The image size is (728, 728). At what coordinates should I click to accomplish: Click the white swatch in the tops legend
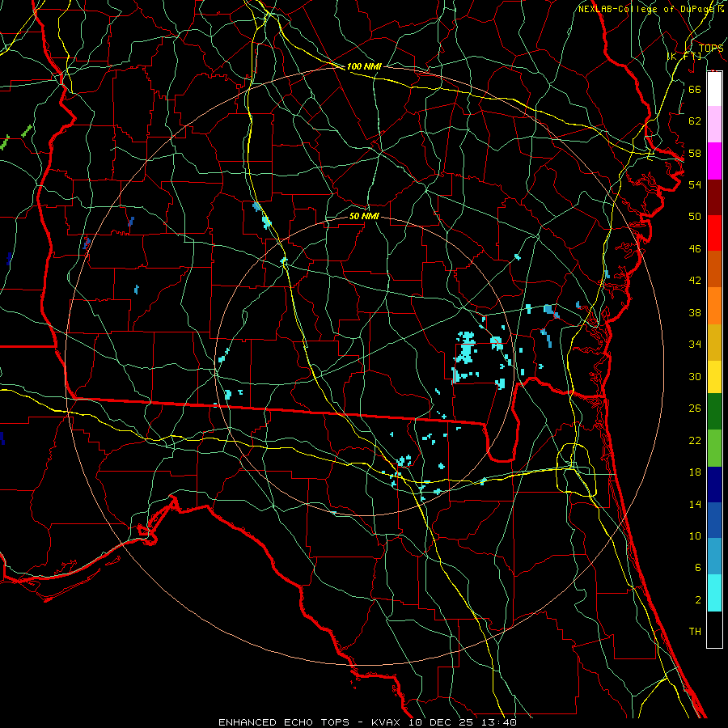pos(714,89)
